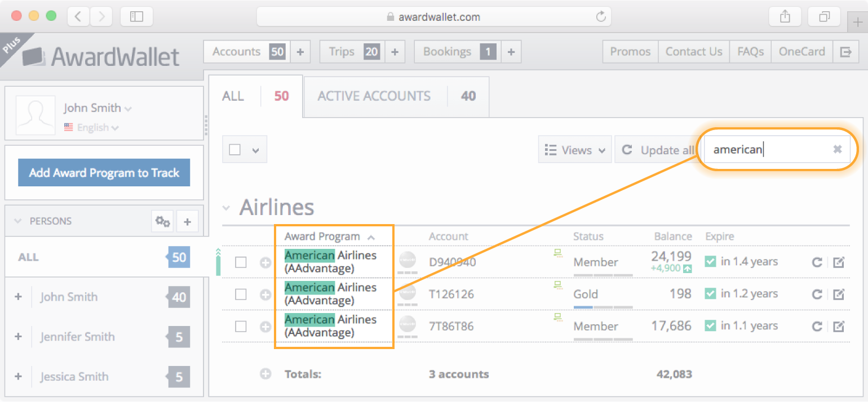Reload the awardwallet.com page
The image size is (868, 402).
[601, 17]
